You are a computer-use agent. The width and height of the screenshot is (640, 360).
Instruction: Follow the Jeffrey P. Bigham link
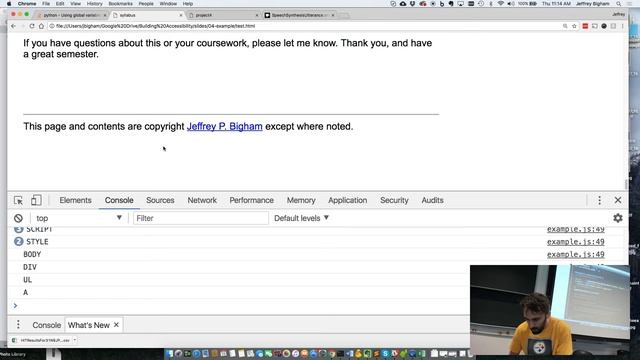click(x=224, y=127)
